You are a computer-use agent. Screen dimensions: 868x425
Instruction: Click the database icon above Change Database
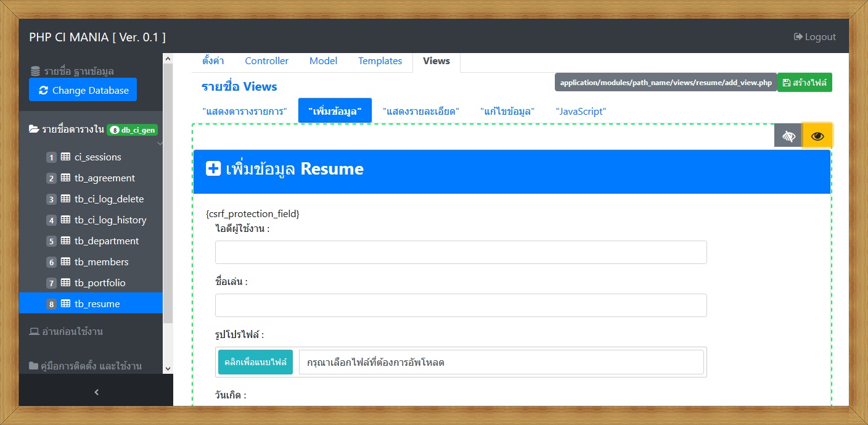(35, 70)
